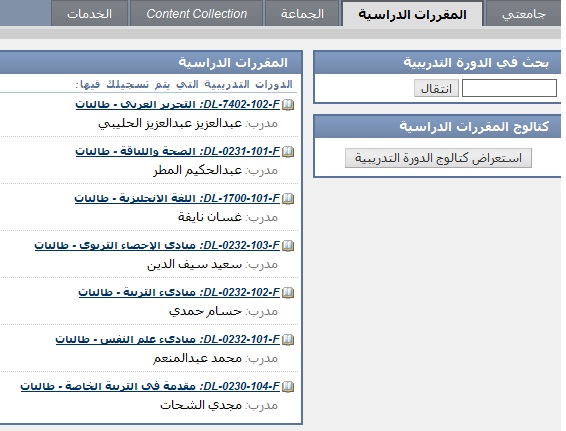
Task: Open course link DL-0231-101-F
Action: pyautogui.click(x=178, y=152)
